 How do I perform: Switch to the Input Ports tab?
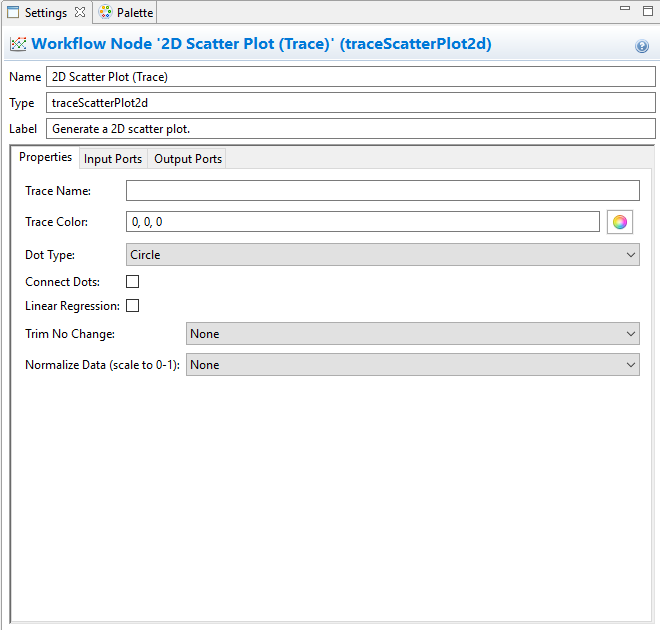click(x=113, y=159)
